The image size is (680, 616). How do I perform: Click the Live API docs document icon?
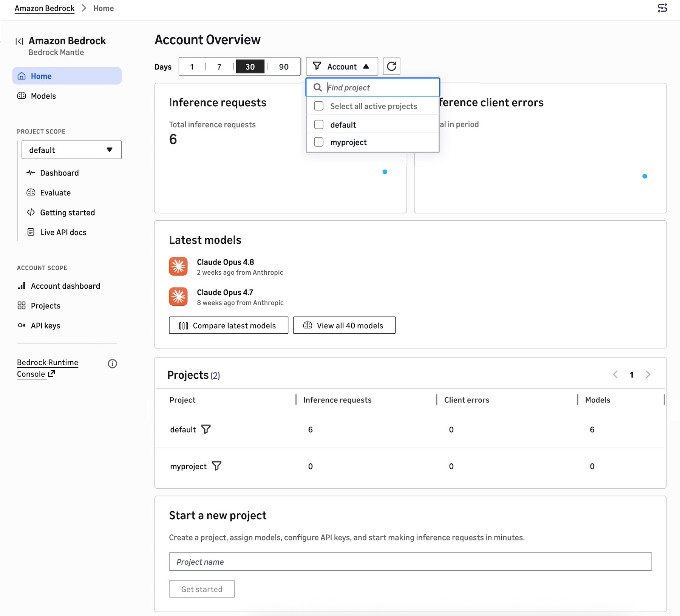tap(31, 232)
